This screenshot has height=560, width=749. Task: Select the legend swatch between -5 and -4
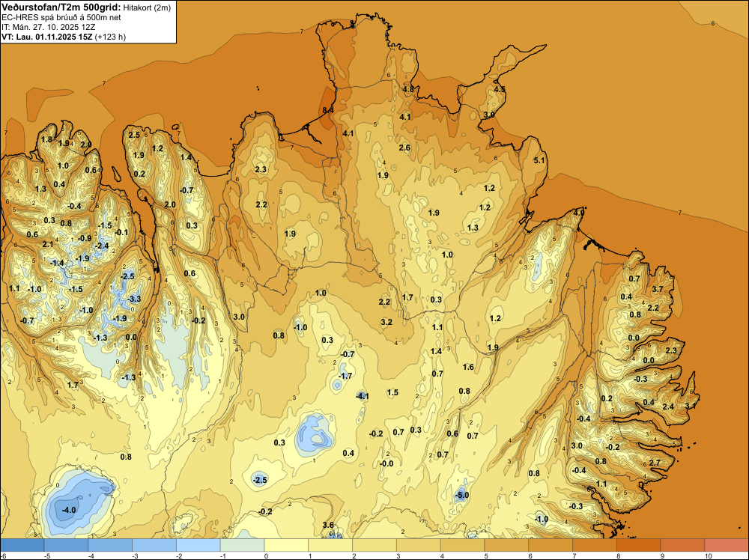tap(66, 545)
